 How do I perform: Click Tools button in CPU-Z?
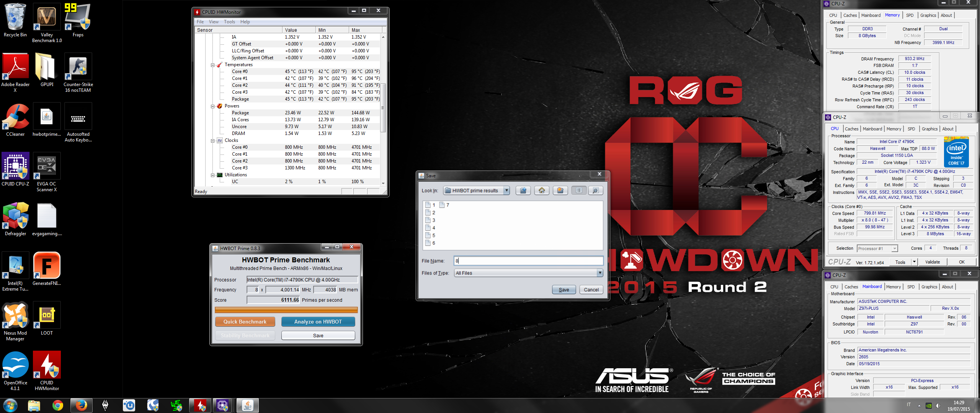pos(900,262)
